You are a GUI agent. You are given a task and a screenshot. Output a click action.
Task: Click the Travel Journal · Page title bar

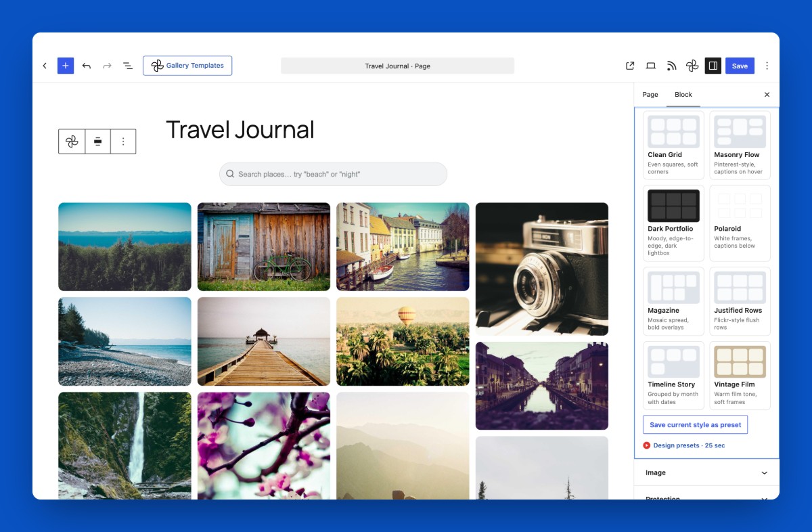click(x=397, y=66)
